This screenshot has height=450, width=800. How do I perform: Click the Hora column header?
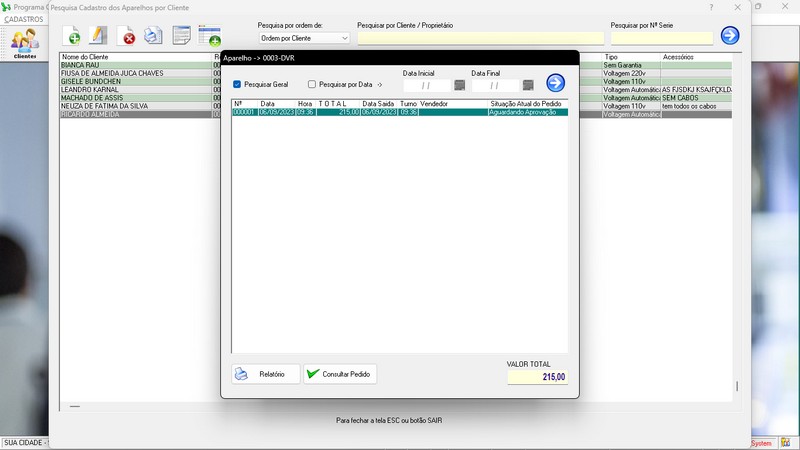(x=306, y=104)
